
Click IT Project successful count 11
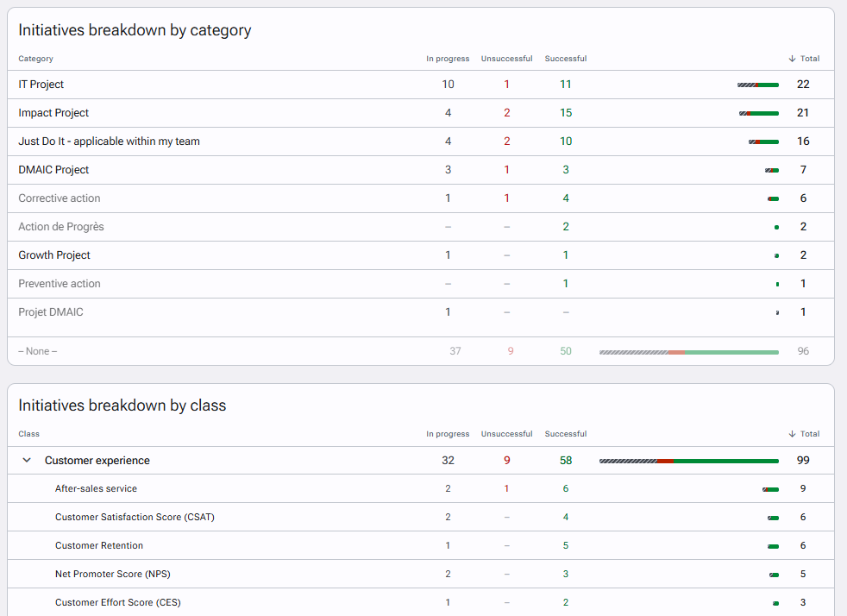coord(566,85)
